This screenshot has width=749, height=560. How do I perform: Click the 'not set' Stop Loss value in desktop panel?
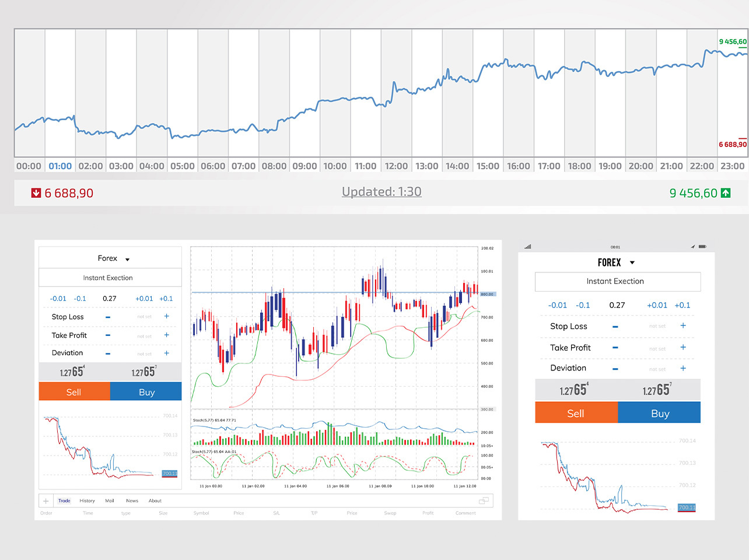coord(144,317)
